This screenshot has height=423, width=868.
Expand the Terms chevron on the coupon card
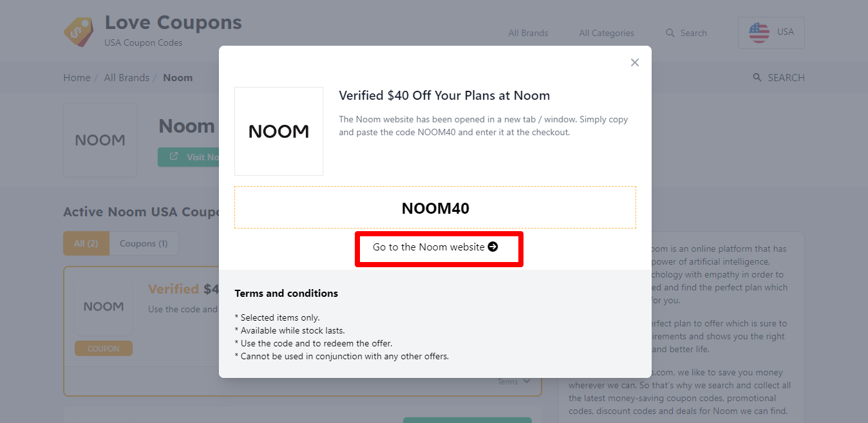pyautogui.click(x=527, y=381)
